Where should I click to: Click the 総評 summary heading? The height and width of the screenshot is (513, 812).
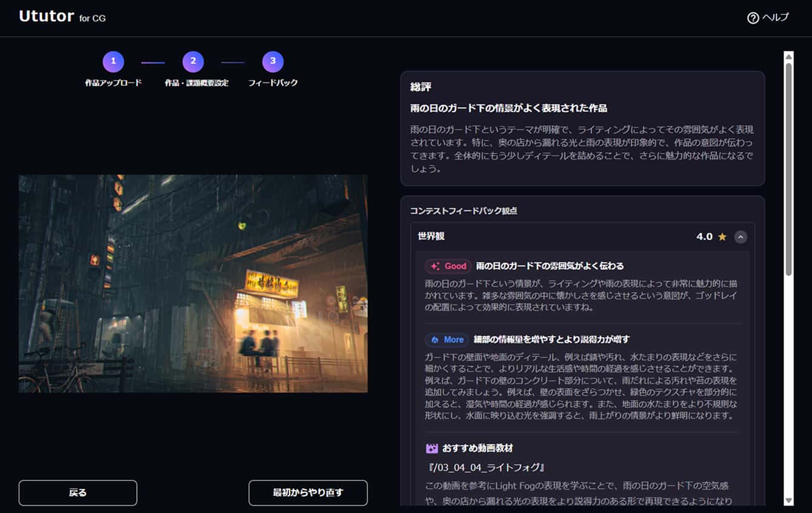[x=421, y=87]
